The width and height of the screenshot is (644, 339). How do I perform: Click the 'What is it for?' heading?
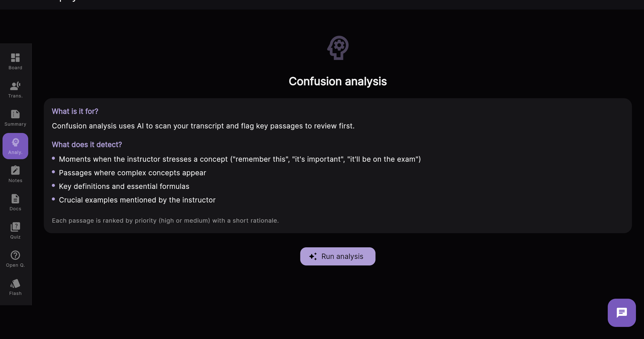pyautogui.click(x=75, y=111)
